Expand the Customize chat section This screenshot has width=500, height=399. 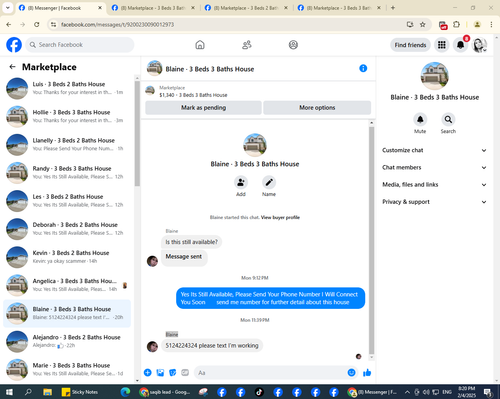[x=434, y=150]
